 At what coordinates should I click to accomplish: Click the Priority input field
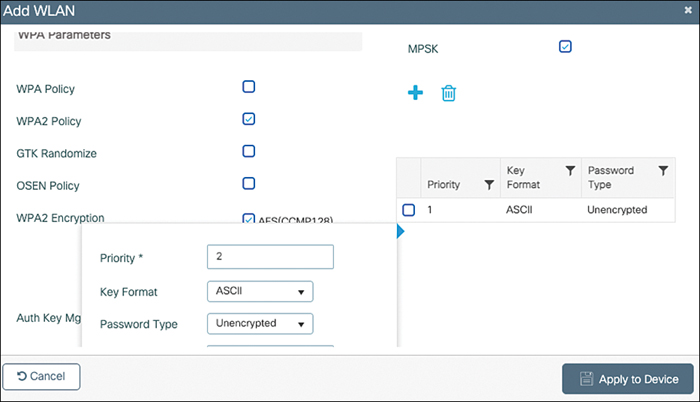click(269, 257)
